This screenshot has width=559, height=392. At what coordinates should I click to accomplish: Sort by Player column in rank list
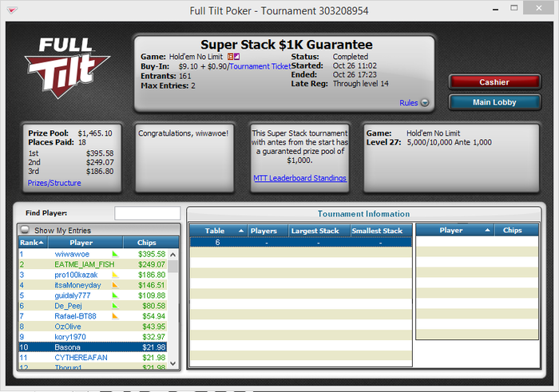(85, 243)
